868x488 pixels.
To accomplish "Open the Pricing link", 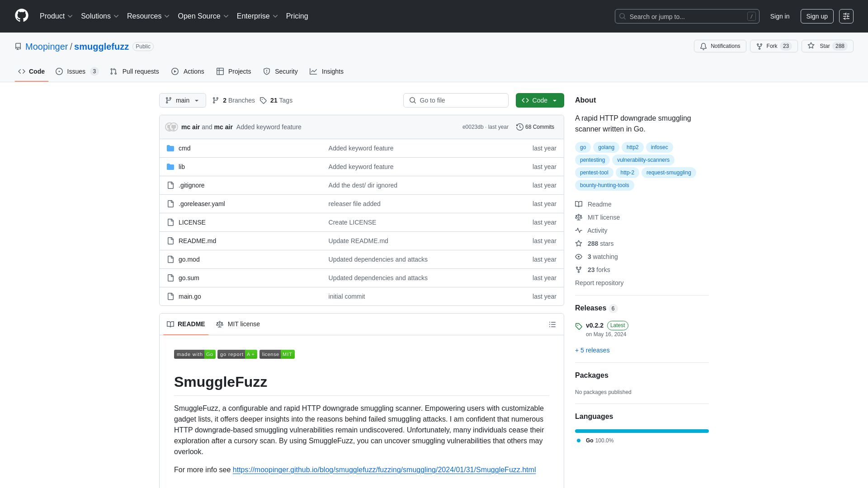I will [x=297, y=16].
